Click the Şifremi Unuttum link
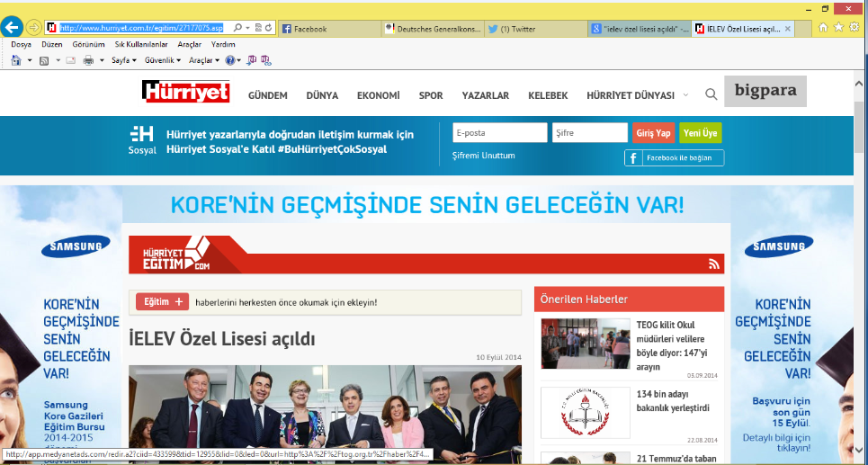Screen dimensions: 868x465 coord(484,156)
